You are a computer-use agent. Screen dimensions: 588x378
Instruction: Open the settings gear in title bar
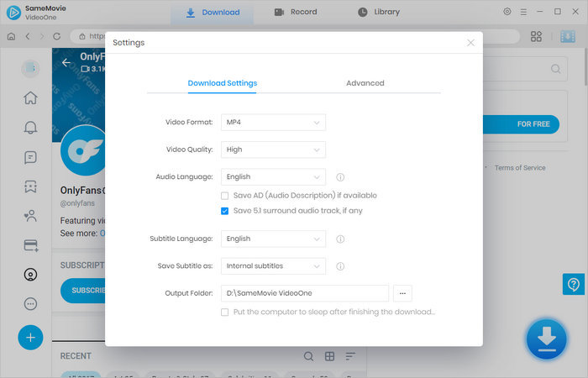tap(507, 12)
